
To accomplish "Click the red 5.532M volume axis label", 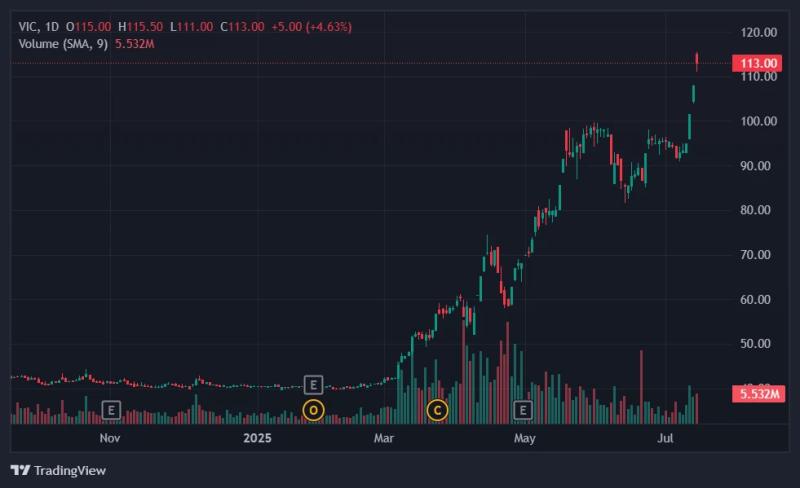I will coord(759,394).
